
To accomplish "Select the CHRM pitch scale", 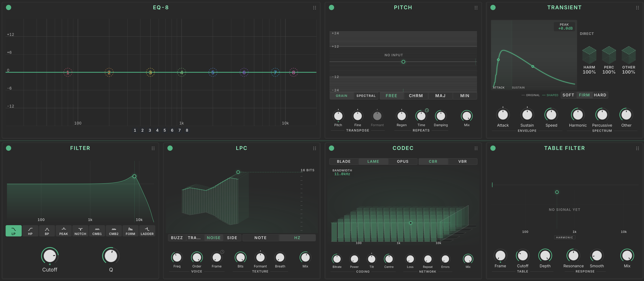I will 416,96.
